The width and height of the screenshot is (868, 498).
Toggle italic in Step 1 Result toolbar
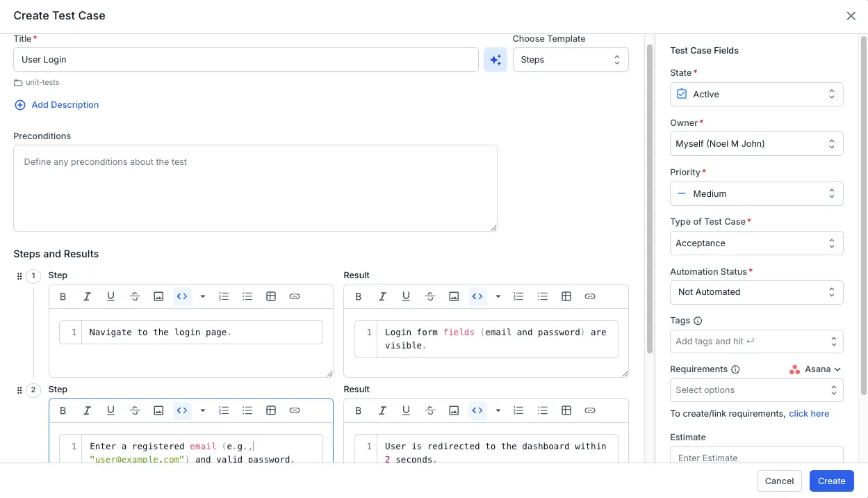tap(382, 296)
